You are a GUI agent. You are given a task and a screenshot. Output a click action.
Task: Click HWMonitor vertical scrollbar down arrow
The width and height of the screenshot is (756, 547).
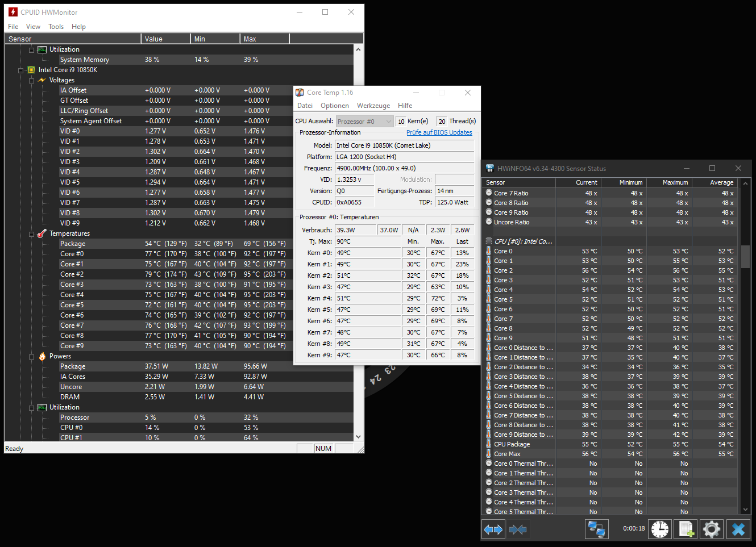pyautogui.click(x=358, y=436)
